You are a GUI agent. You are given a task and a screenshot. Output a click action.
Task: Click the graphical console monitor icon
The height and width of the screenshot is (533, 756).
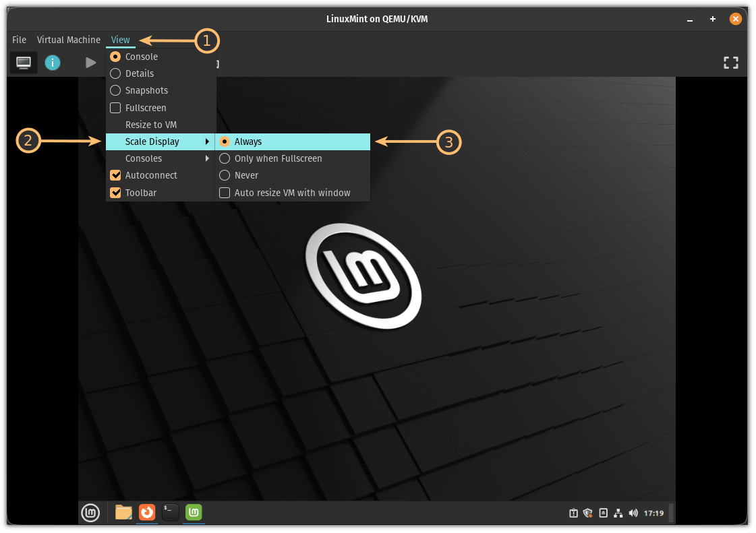tap(24, 63)
